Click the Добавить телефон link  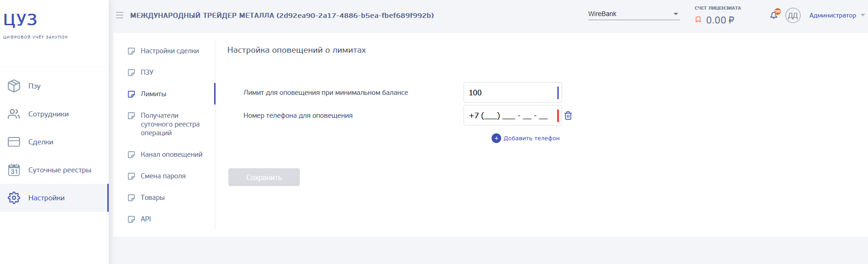click(531, 138)
